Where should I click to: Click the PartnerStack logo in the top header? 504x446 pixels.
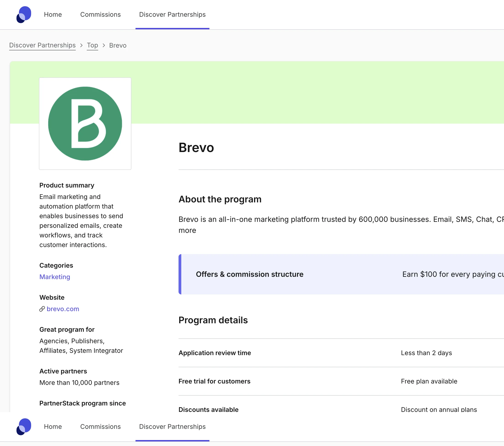click(x=24, y=15)
